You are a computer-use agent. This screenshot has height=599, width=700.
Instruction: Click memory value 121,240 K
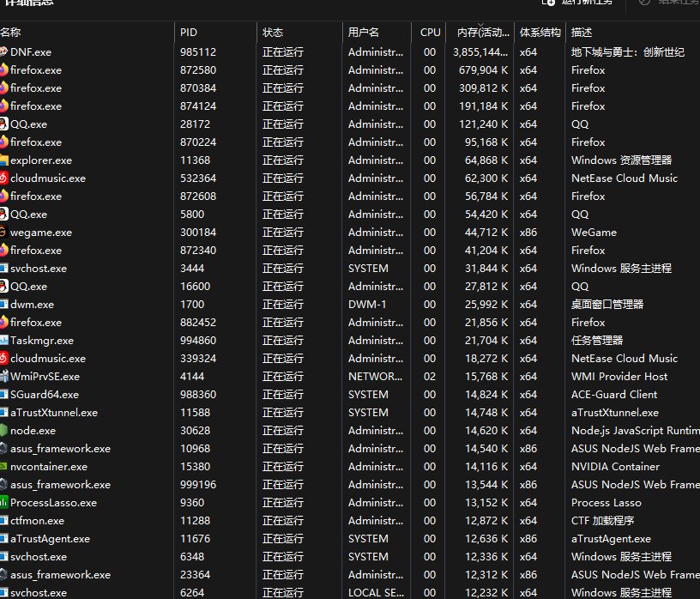[483, 124]
